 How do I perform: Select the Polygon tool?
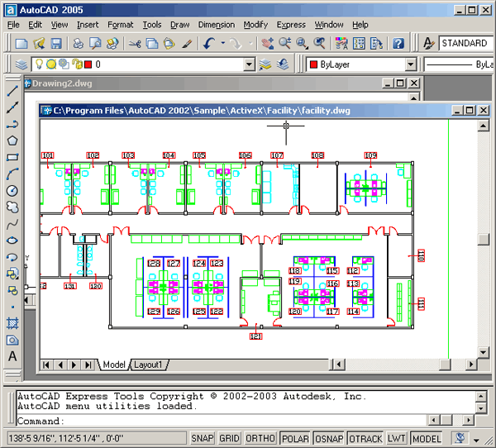(x=12, y=141)
